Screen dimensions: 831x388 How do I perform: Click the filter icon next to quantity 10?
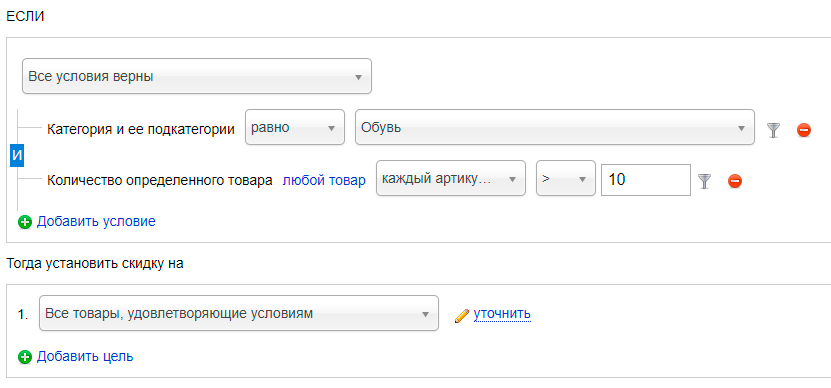tap(704, 181)
